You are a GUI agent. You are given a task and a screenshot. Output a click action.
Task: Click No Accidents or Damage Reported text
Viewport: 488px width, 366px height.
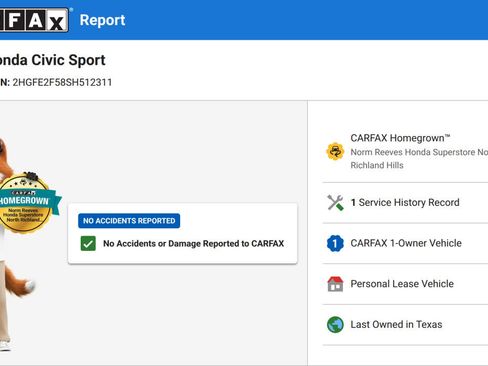click(194, 244)
